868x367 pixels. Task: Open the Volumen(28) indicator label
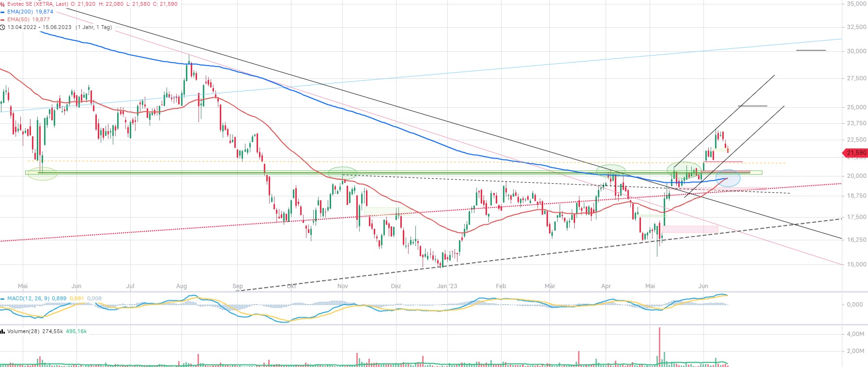coord(23,332)
